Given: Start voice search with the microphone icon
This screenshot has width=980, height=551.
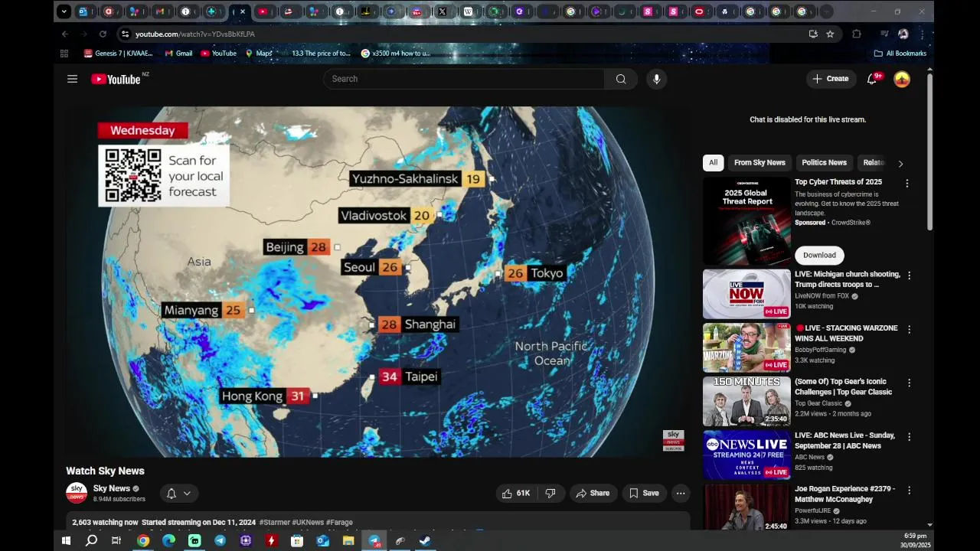Looking at the screenshot, I should 656,79.
